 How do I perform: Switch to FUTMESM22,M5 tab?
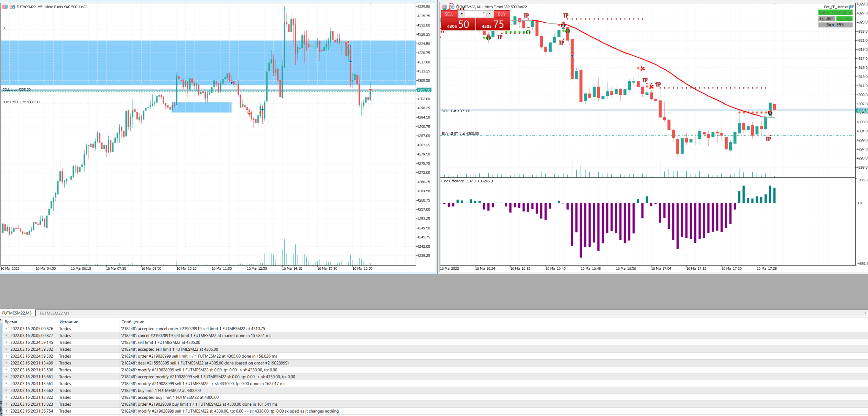click(17, 313)
